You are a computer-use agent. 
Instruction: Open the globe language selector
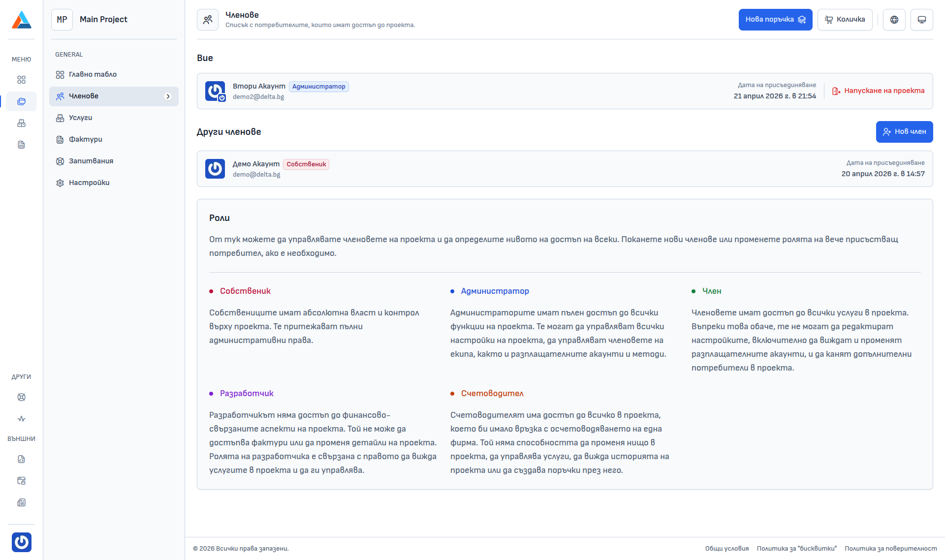tap(894, 20)
